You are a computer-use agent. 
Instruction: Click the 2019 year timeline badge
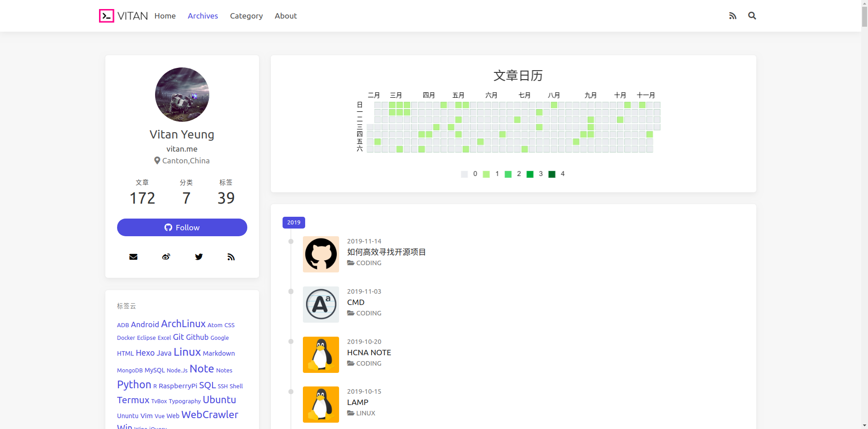pos(294,223)
